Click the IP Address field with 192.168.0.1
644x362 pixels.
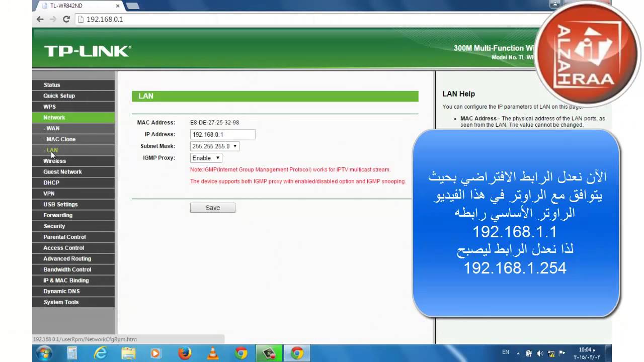coord(222,134)
